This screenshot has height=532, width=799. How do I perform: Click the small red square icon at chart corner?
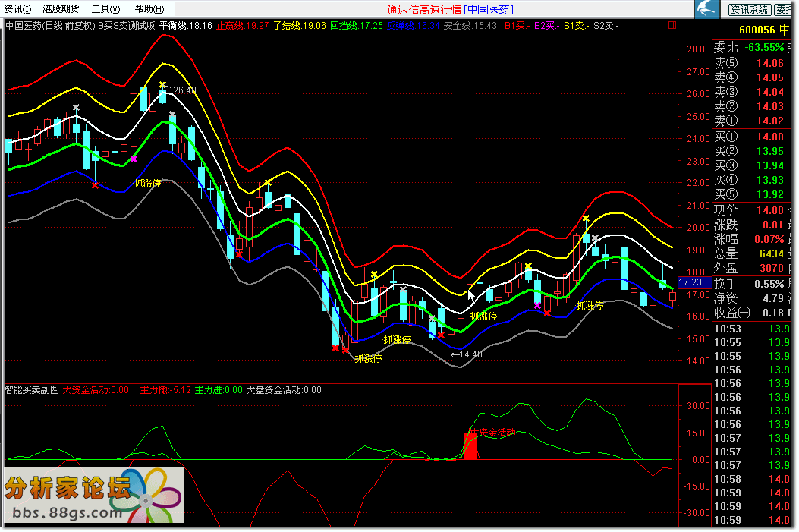[x=672, y=24]
